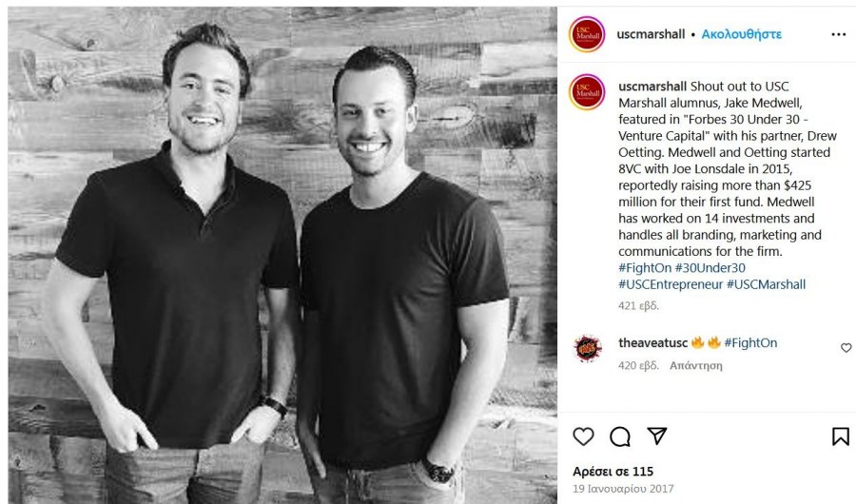
Task: Open comments via the speech bubble icon
Action: click(620, 436)
